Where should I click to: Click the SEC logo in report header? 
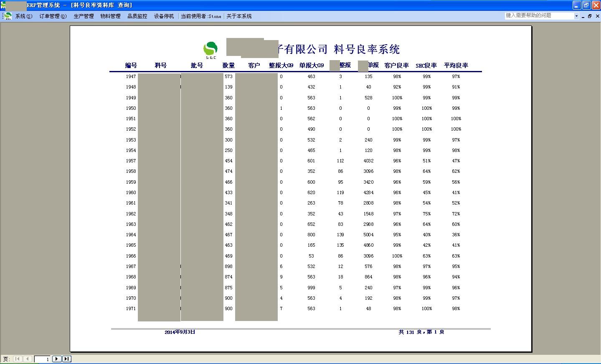click(210, 50)
